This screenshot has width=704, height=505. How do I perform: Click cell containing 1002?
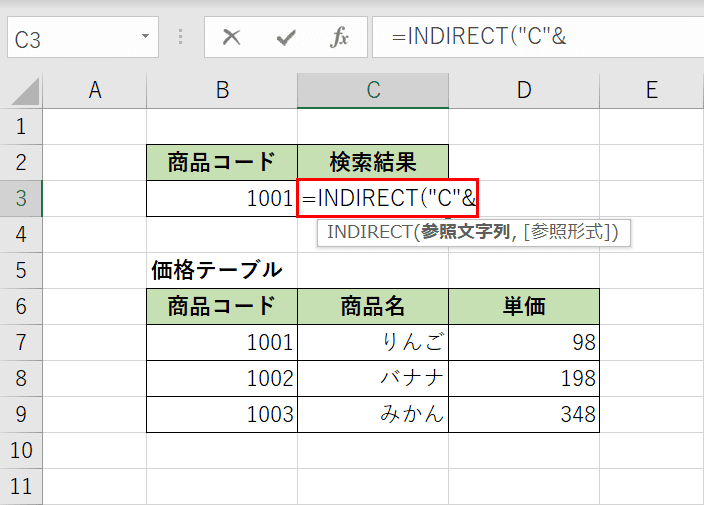tap(222, 378)
